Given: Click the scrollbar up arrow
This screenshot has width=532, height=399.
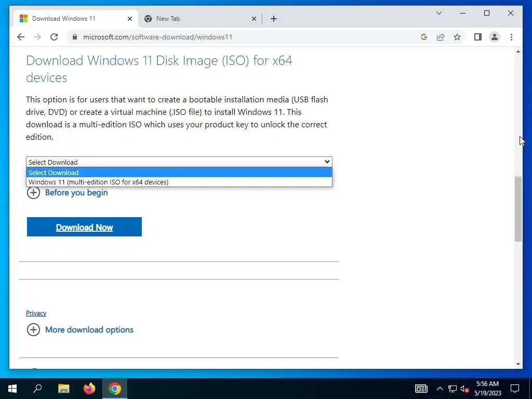Looking at the screenshot, I should 518,51.
